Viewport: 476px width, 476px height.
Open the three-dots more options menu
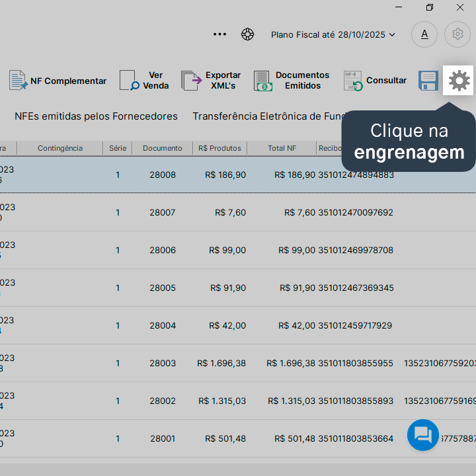(x=219, y=34)
